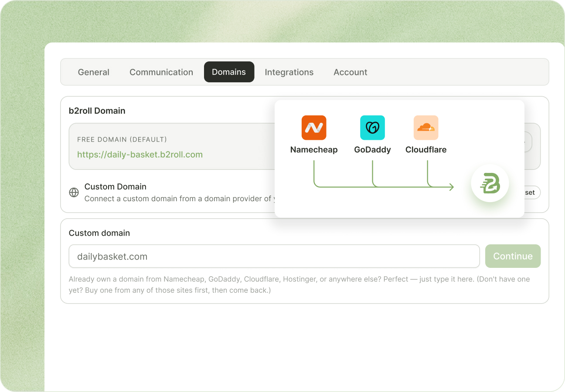Image resolution: width=565 pixels, height=392 pixels.
Task: Go to the Integrations tab
Action: [x=289, y=72]
